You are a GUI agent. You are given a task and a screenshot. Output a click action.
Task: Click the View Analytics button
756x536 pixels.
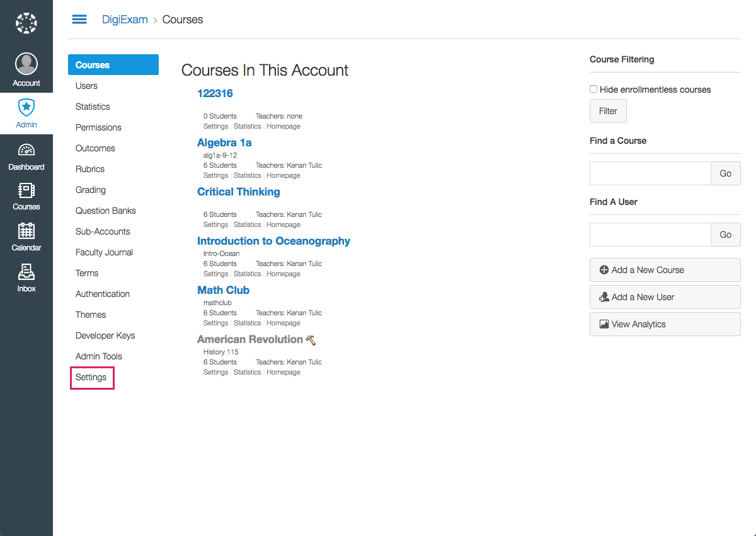665,324
